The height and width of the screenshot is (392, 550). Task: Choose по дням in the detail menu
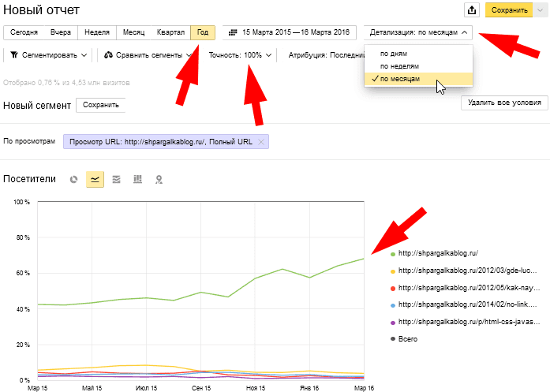pyautogui.click(x=394, y=54)
